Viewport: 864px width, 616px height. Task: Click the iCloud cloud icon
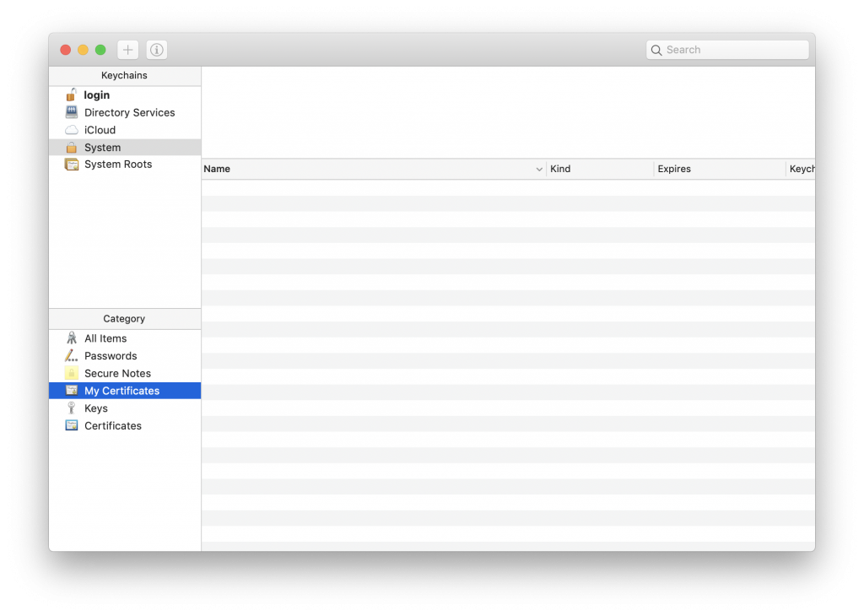pyautogui.click(x=72, y=130)
